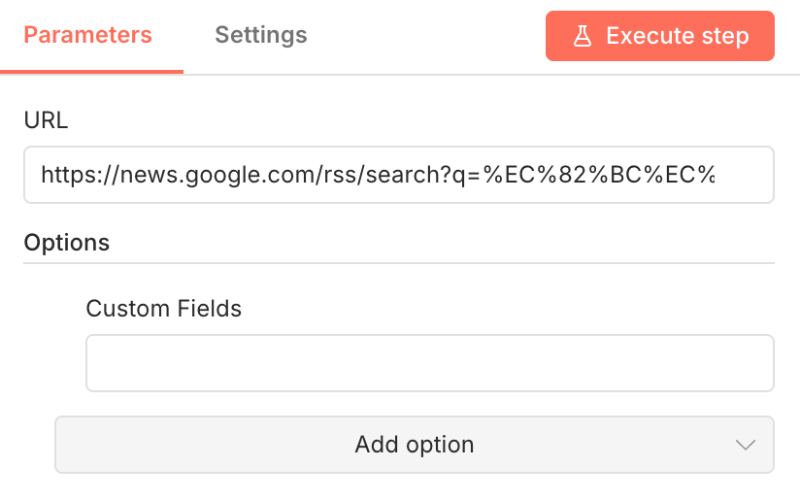
Task: Click the chevron arrow on Add option
Action: [x=744, y=444]
